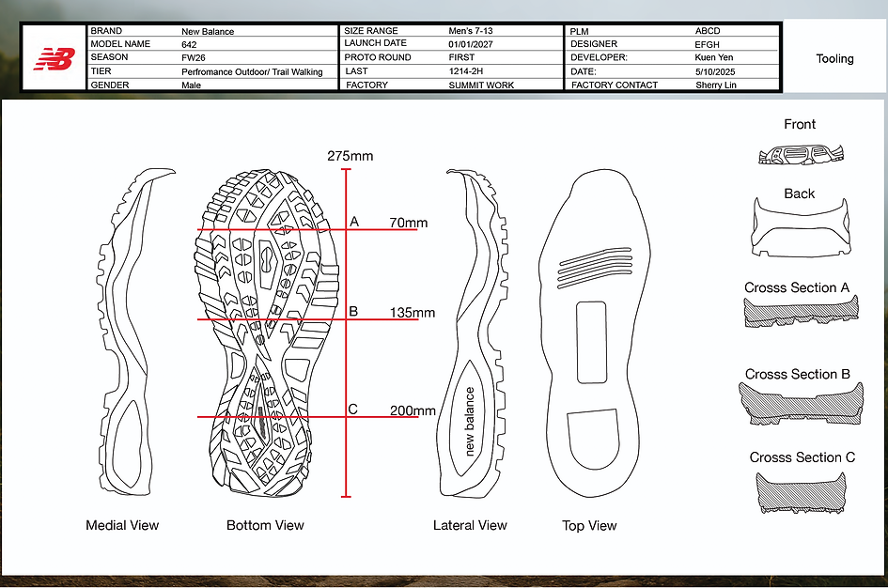This screenshot has width=888, height=588.
Task: Click the 'Back' label
Action: click(799, 194)
